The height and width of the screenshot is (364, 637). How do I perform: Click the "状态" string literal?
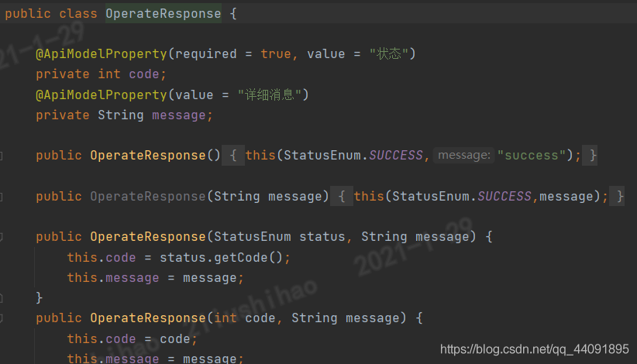tap(389, 54)
